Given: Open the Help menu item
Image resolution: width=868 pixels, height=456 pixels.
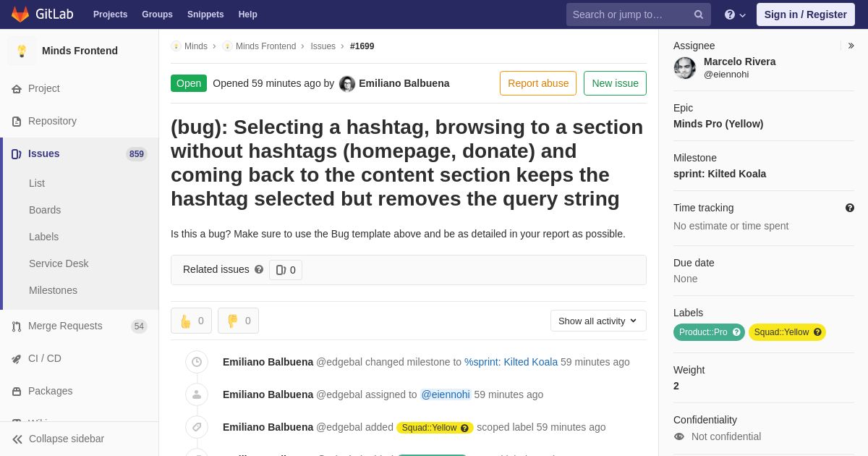Looking at the screenshot, I should pos(248,14).
